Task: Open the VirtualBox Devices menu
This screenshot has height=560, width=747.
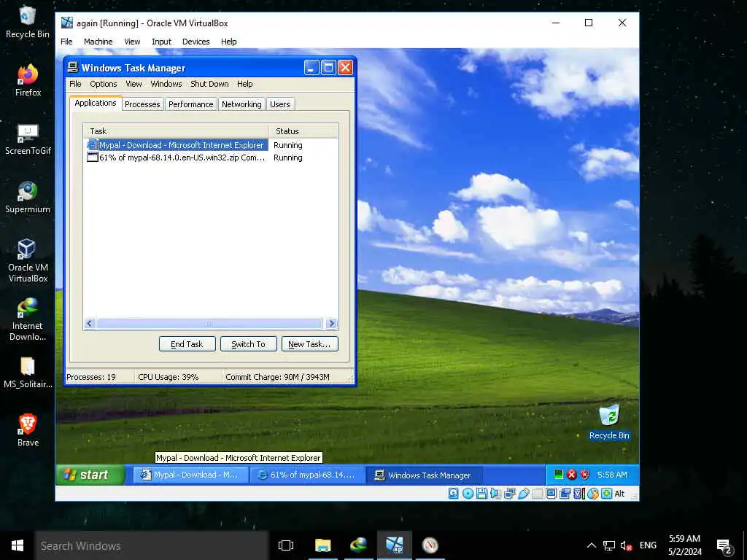Action: 196,42
